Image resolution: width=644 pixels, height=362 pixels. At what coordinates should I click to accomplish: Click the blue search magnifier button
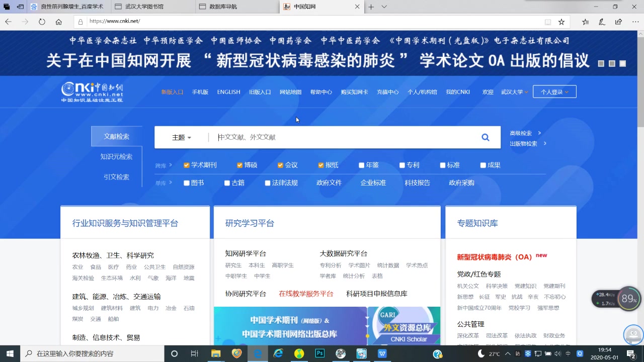[486, 137]
